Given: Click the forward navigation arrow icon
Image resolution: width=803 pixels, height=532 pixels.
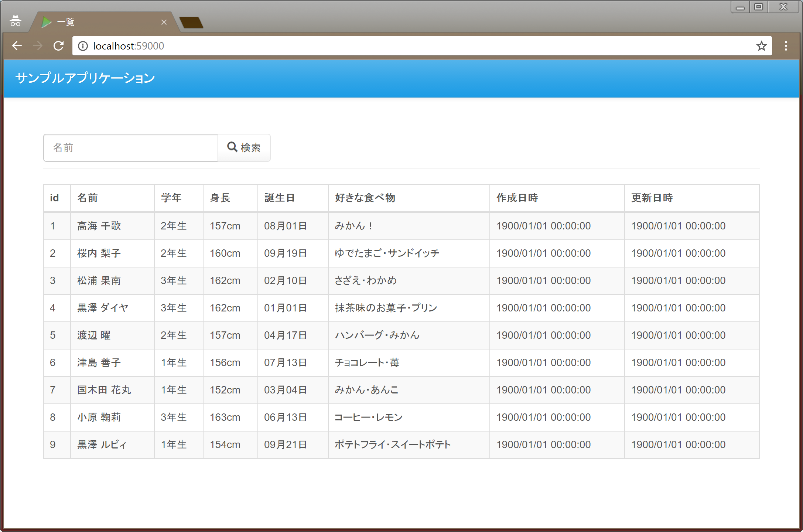Looking at the screenshot, I should click(x=37, y=46).
